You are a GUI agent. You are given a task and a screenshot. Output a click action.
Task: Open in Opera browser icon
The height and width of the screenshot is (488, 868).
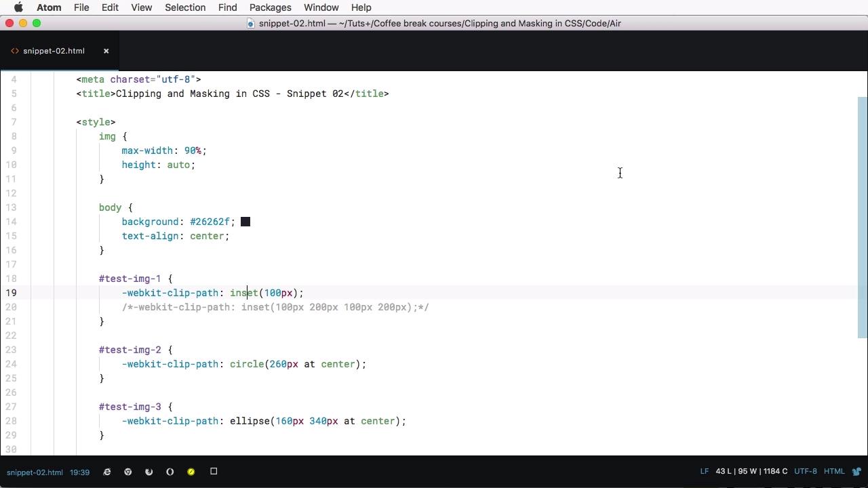tap(170, 472)
